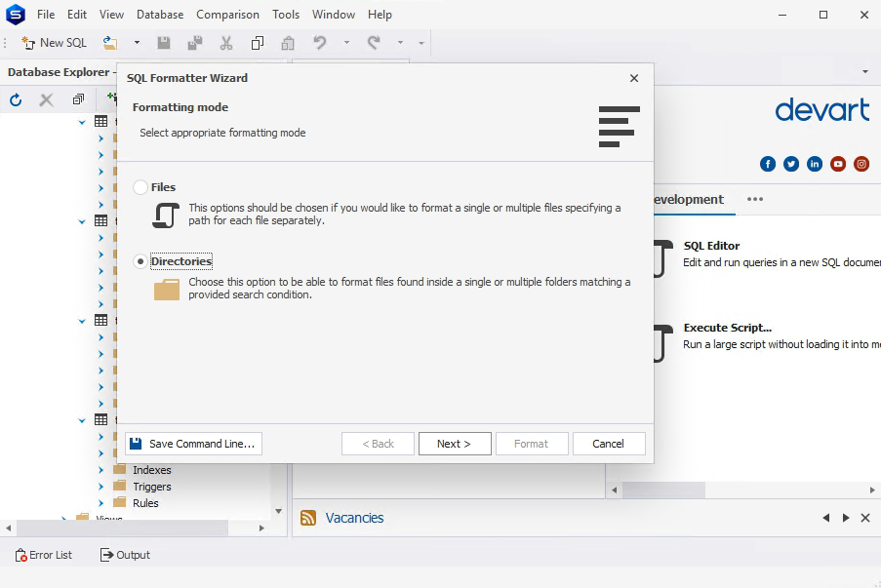Click the Save All icon in toolbar
The image size is (881, 588).
(x=195, y=43)
